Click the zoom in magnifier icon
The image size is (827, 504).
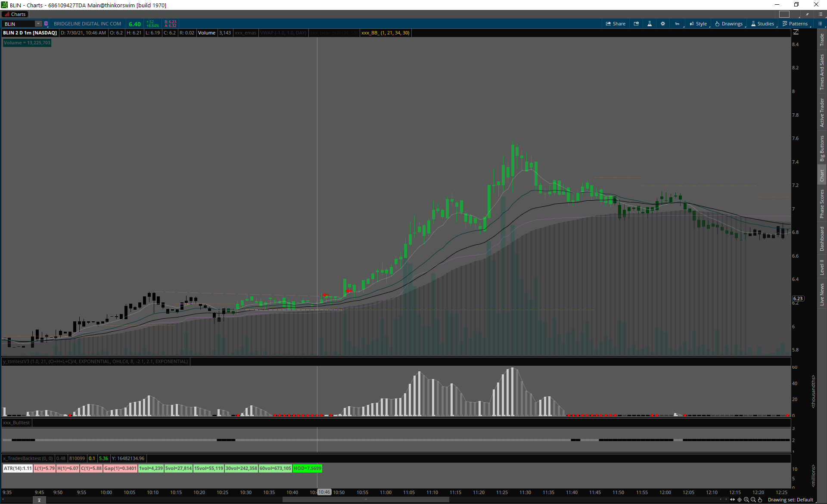pos(746,500)
